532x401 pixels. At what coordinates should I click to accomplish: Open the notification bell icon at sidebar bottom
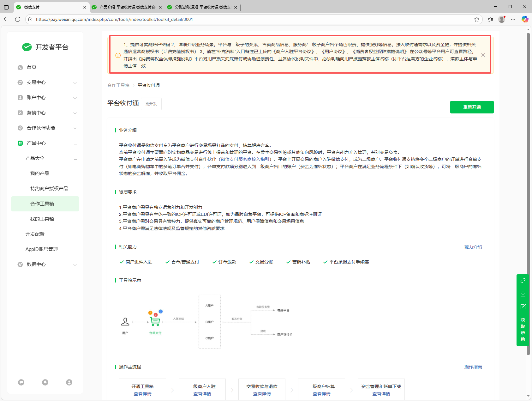point(45,382)
